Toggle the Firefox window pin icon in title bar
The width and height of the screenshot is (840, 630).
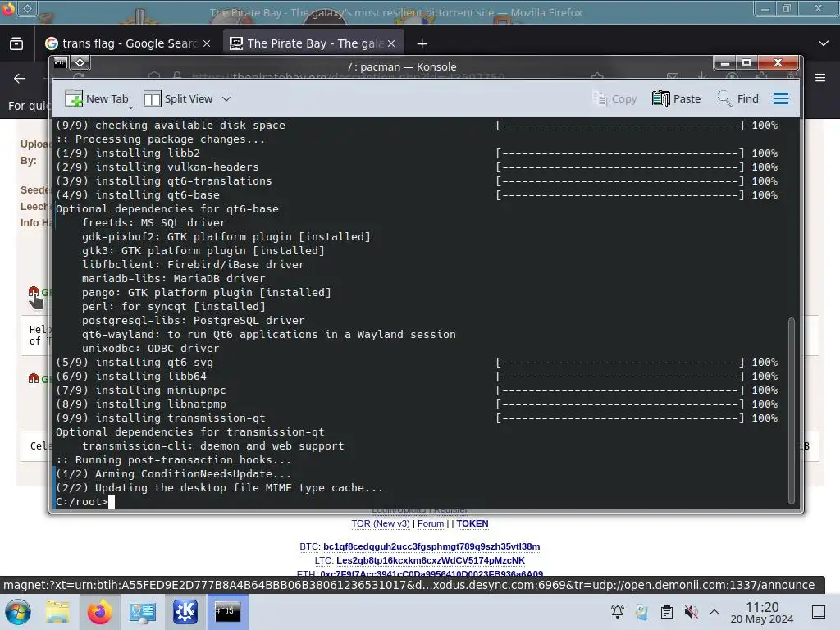[28, 8]
